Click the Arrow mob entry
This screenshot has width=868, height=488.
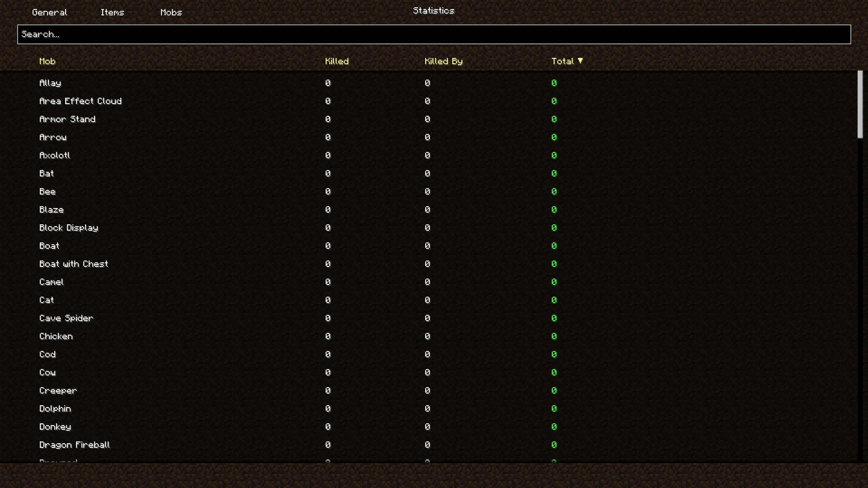coord(52,137)
